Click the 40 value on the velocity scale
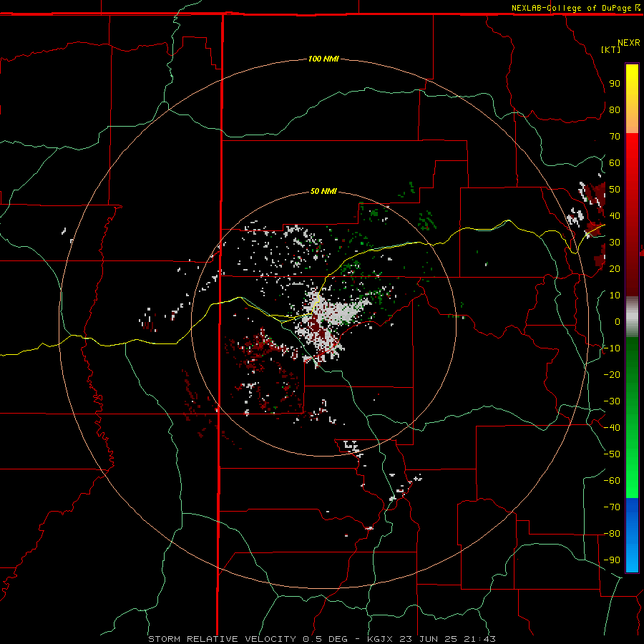The image size is (644, 644). point(615,215)
